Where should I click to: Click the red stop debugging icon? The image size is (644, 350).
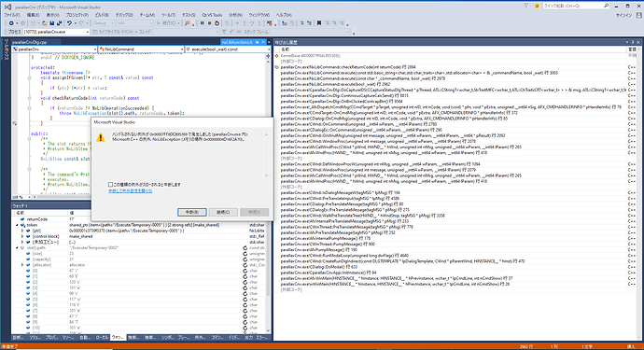pos(209,23)
